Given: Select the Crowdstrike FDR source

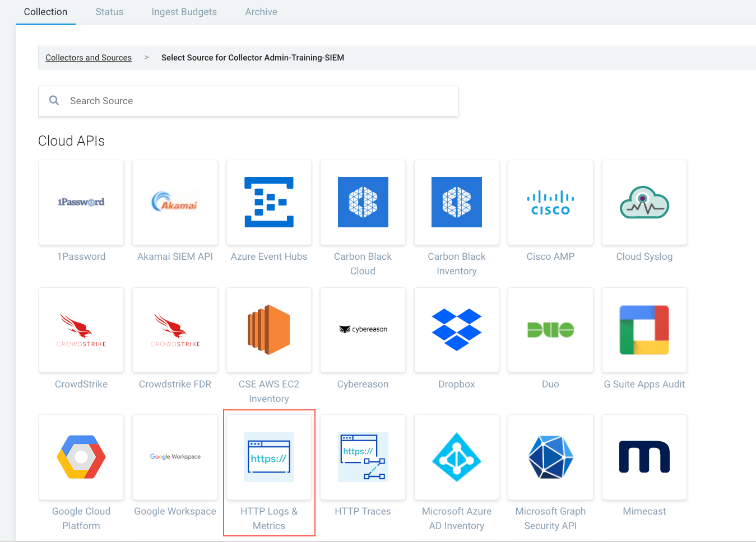Looking at the screenshot, I should pos(175,330).
